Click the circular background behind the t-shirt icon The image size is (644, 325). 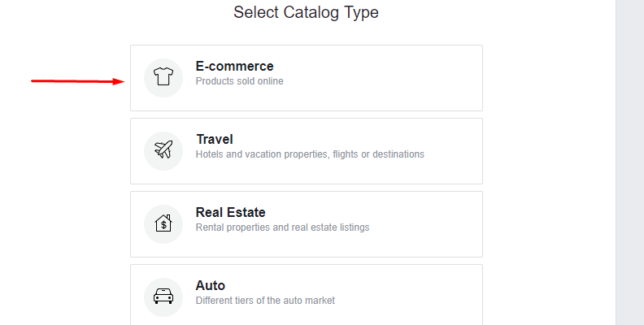163,78
